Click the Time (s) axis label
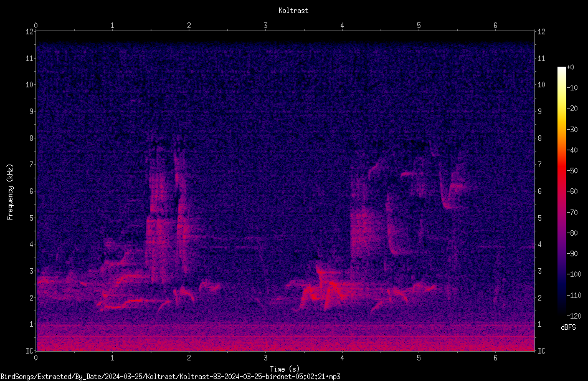 285,369
